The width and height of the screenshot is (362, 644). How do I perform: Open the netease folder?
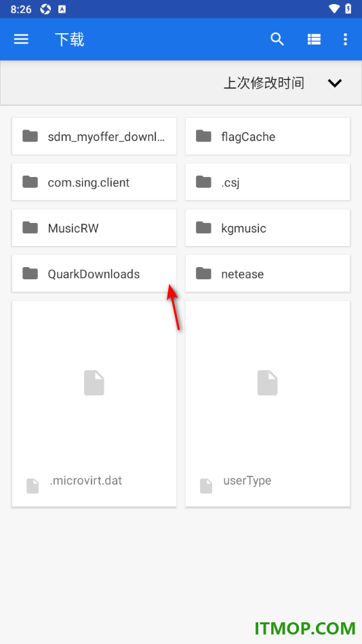(x=268, y=274)
